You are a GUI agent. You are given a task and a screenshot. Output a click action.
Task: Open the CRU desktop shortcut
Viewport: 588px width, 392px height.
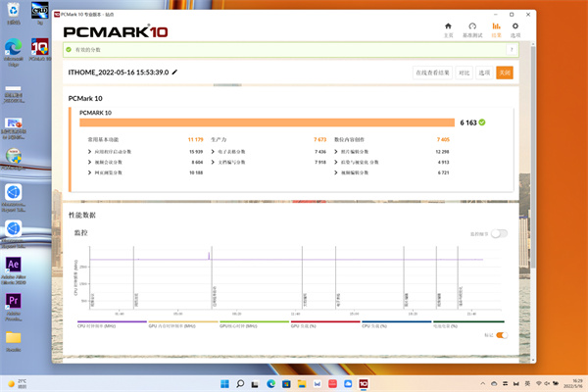[40, 13]
